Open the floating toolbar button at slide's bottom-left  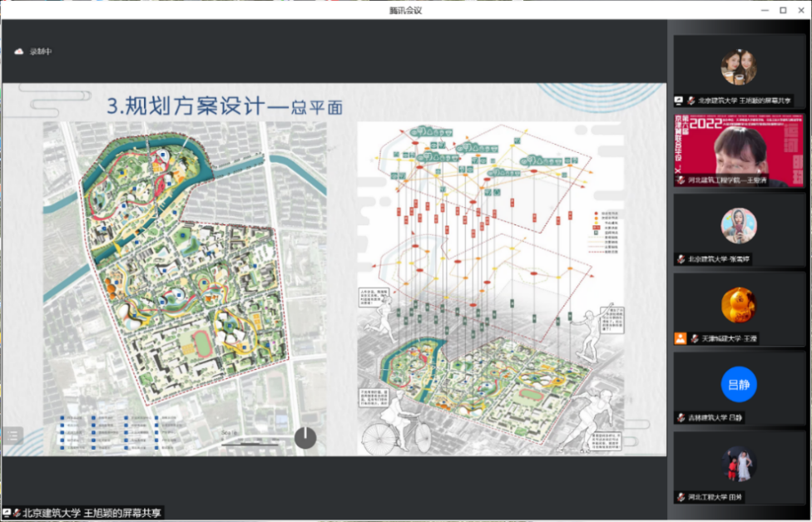coord(12,435)
